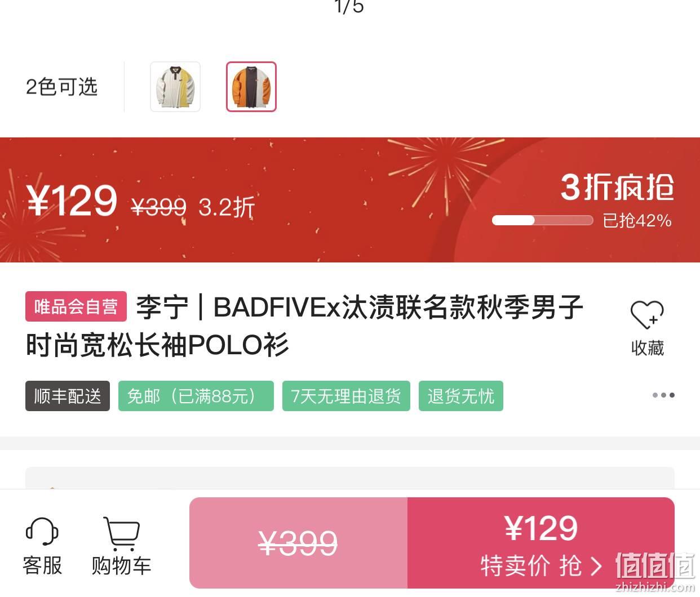
Task: Click the 唯品会自营 badge
Action: pos(76,306)
